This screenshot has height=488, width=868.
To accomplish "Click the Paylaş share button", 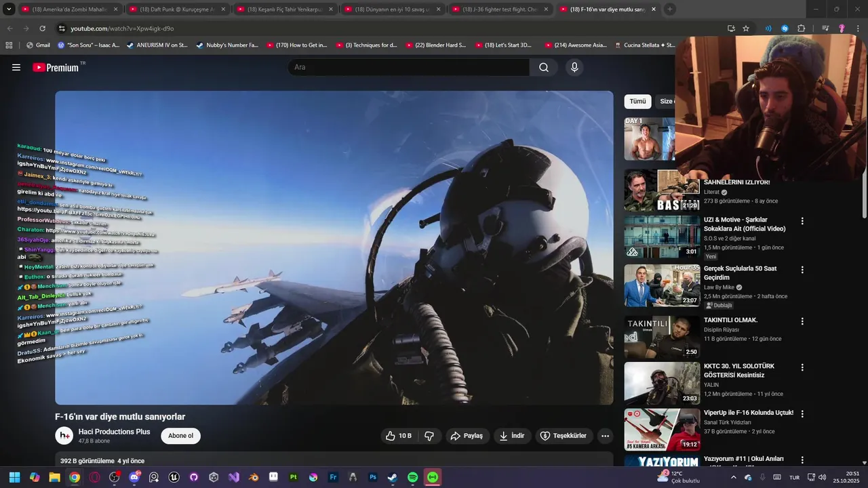I will pos(467,436).
